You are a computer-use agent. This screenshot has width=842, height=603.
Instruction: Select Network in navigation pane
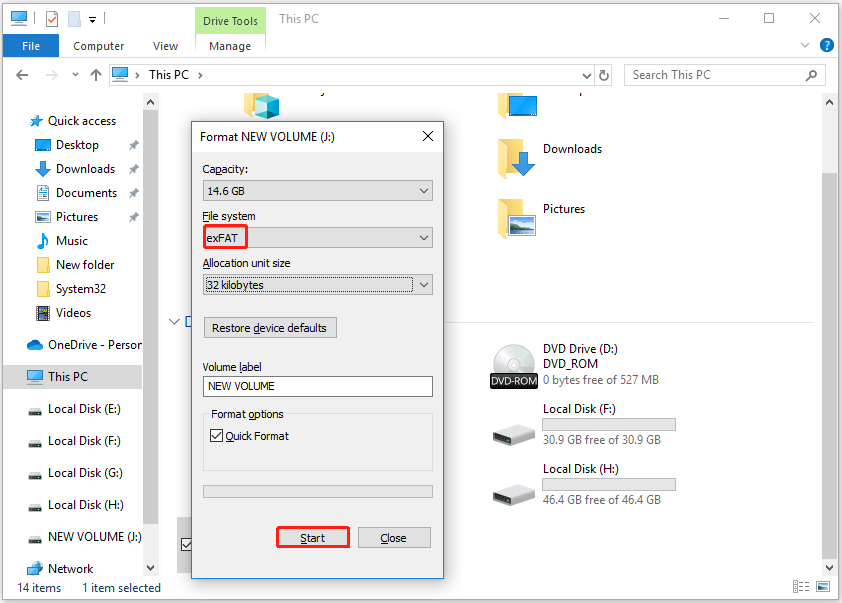pyautogui.click(x=70, y=569)
